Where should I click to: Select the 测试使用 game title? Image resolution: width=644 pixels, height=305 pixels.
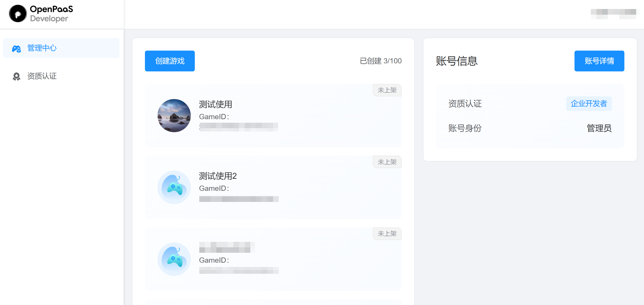click(216, 104)
